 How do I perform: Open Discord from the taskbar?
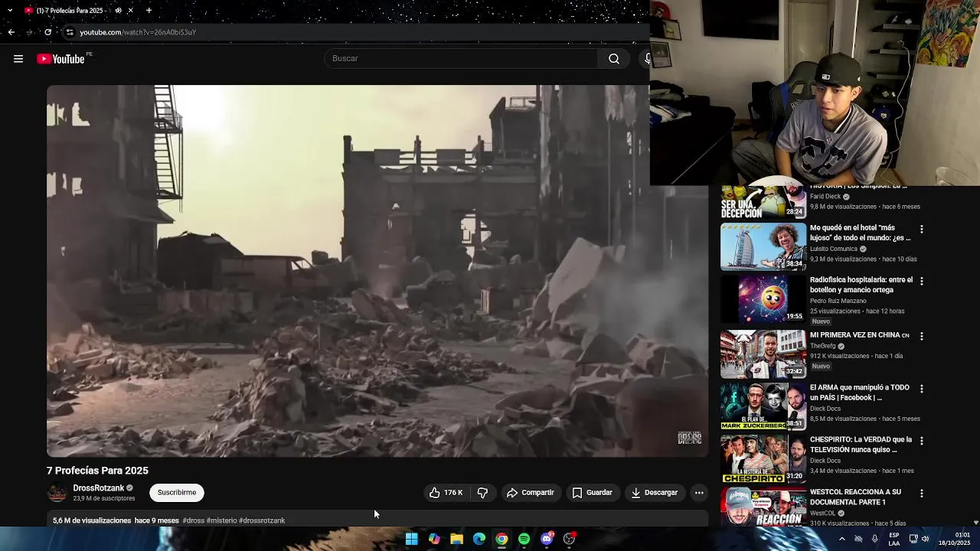[x=547, y=539]
